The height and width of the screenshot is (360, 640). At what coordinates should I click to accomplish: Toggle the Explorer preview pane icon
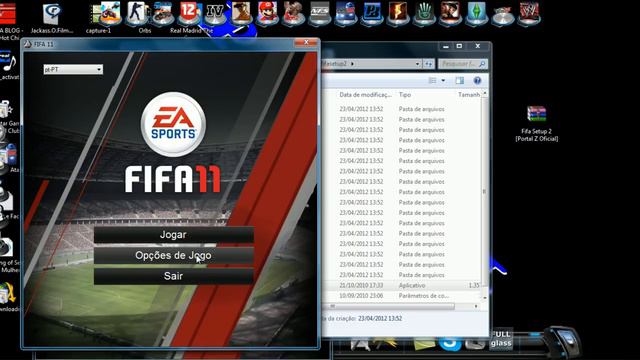click(x=460, y=80)
